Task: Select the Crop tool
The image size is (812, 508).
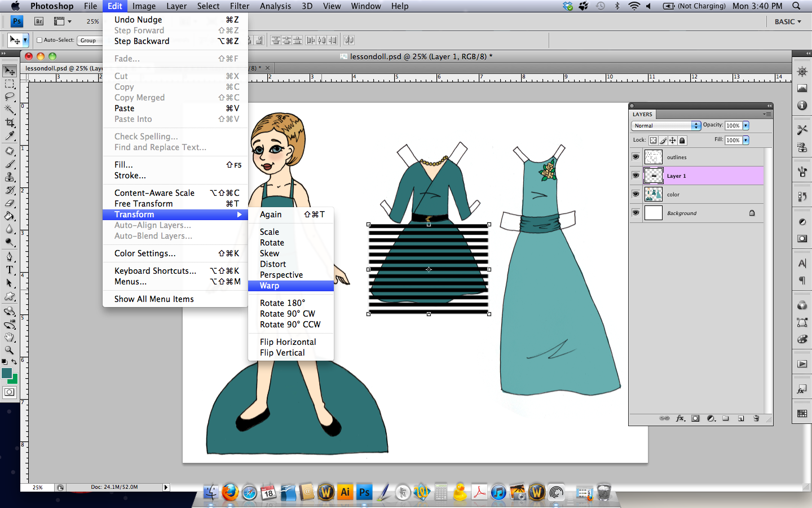Action: click(x=10, y=123)
